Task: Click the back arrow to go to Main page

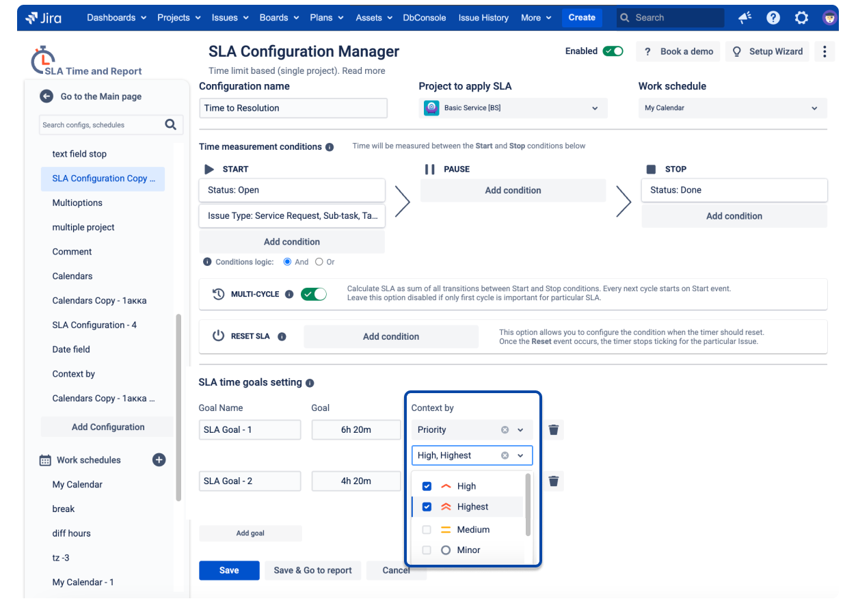Action: 46,96
